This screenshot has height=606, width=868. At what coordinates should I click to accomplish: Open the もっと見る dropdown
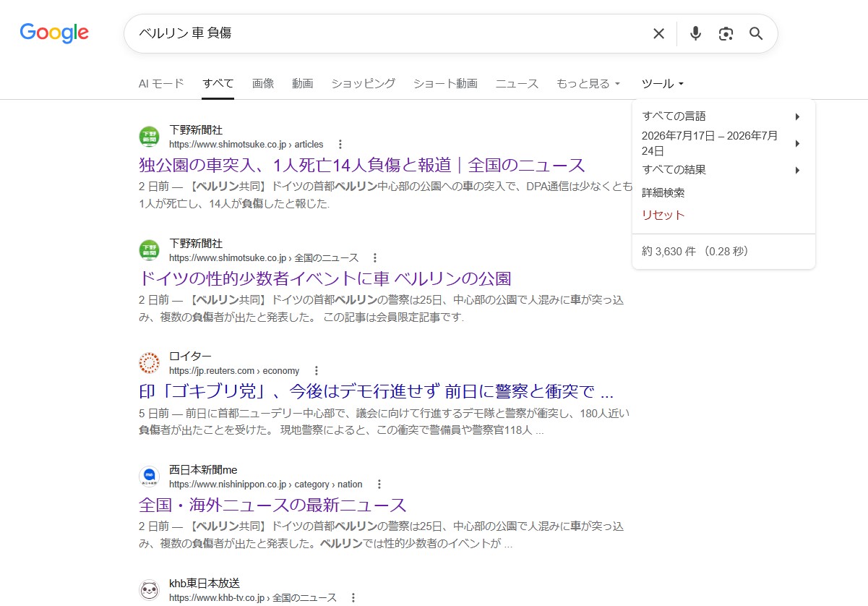click(588, 84)
